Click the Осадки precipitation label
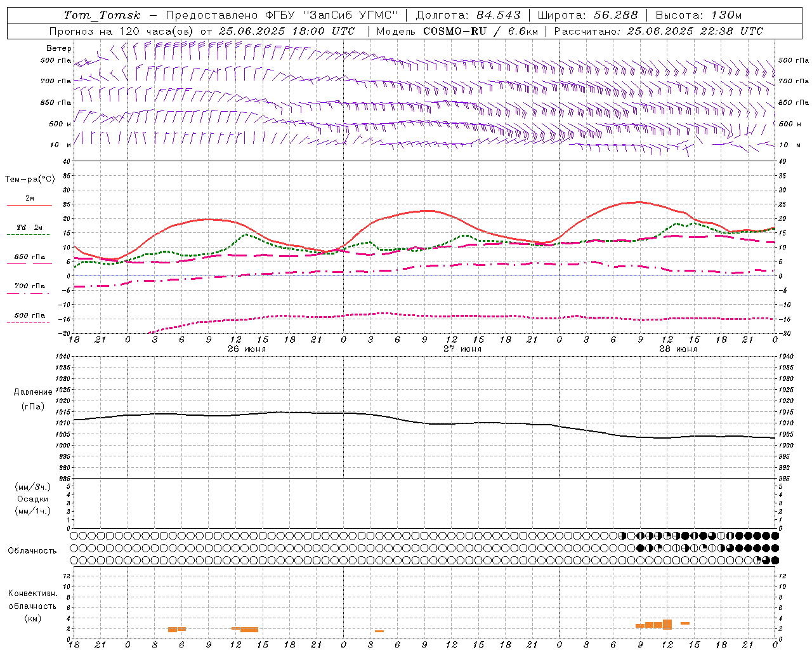812x650 pixels. click(33, 499)
